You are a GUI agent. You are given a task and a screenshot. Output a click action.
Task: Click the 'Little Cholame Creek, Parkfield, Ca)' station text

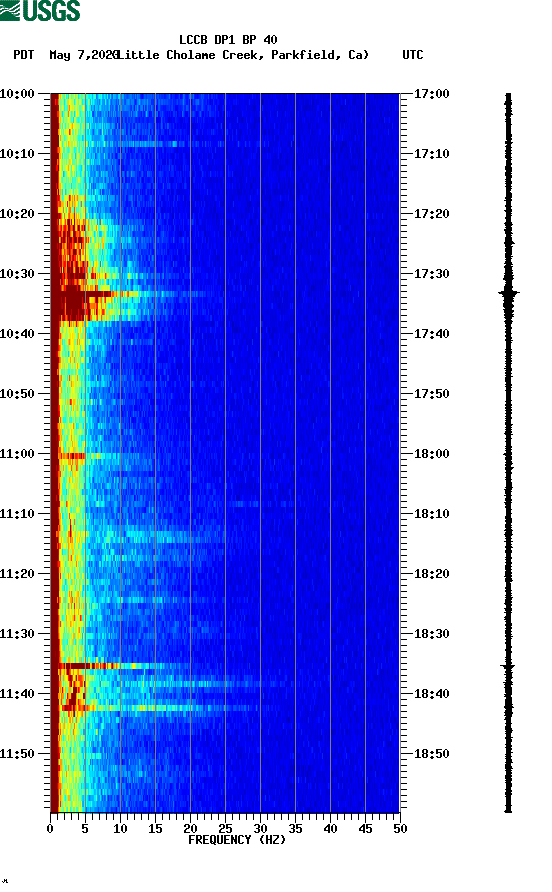244,55
